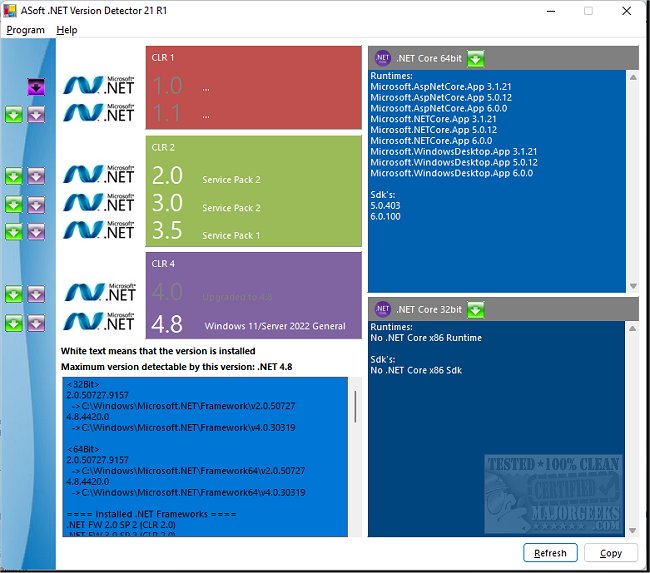Viewport: 650px width, 573px height.
Task: Click the round .NET Core logo in 64bit header
Action: click(x=383, y=58)
